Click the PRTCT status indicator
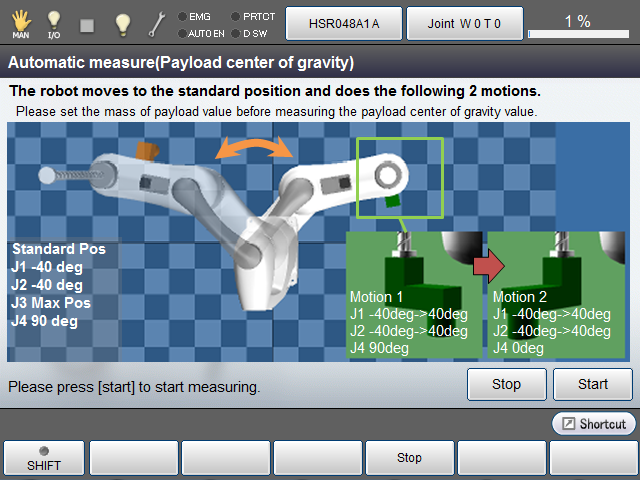The image size is (640, 480). (x=253, y=16)
